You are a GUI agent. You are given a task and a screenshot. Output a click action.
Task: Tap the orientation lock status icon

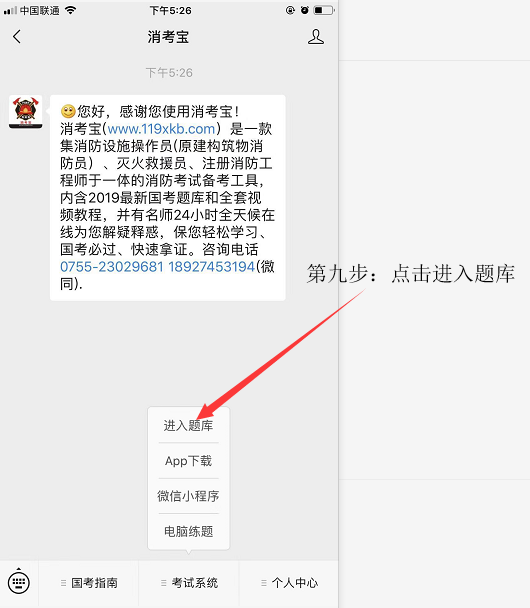point(290,10)
